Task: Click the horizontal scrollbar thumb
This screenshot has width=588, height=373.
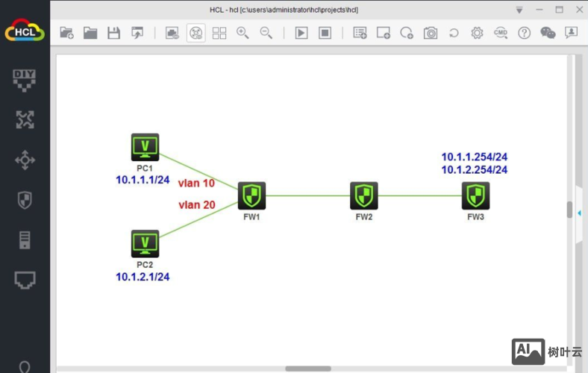Action: click(307, 369)
